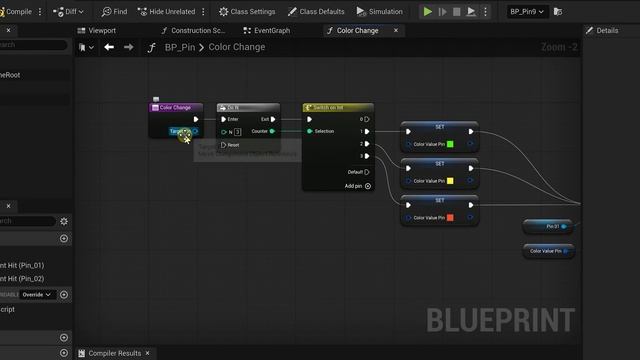
Task: Click Switch on Int Selection pin
Action: (x=309, y=131)
